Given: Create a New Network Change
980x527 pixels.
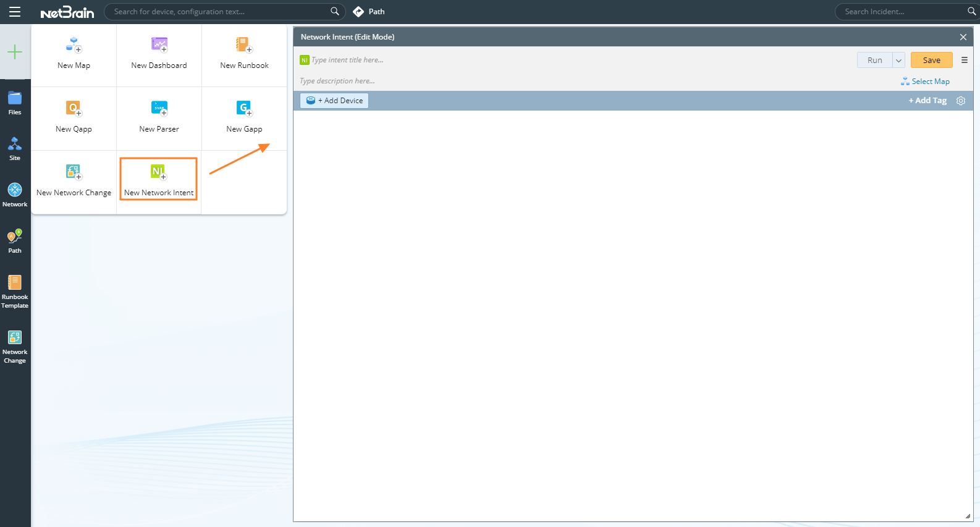Looking at the screenshot, I should [74, 181].
